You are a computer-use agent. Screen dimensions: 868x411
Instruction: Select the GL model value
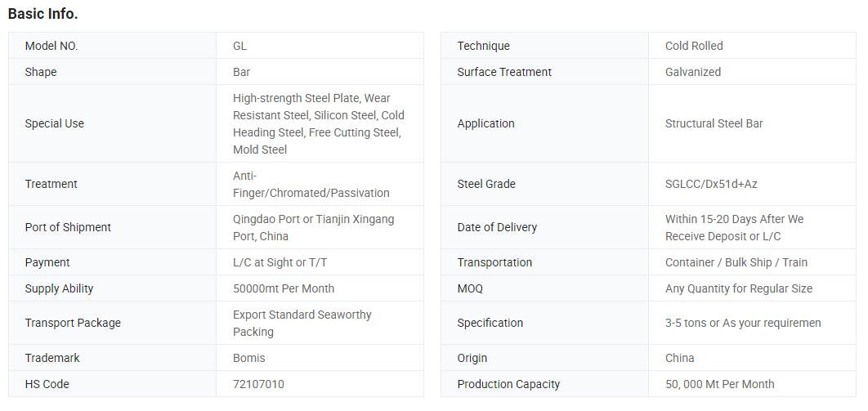239,46
